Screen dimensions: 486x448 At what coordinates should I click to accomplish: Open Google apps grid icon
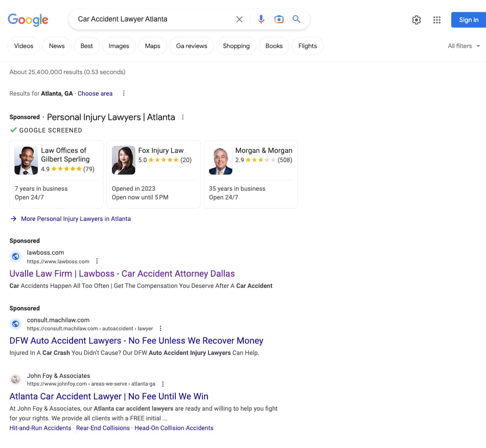[437, 20]
